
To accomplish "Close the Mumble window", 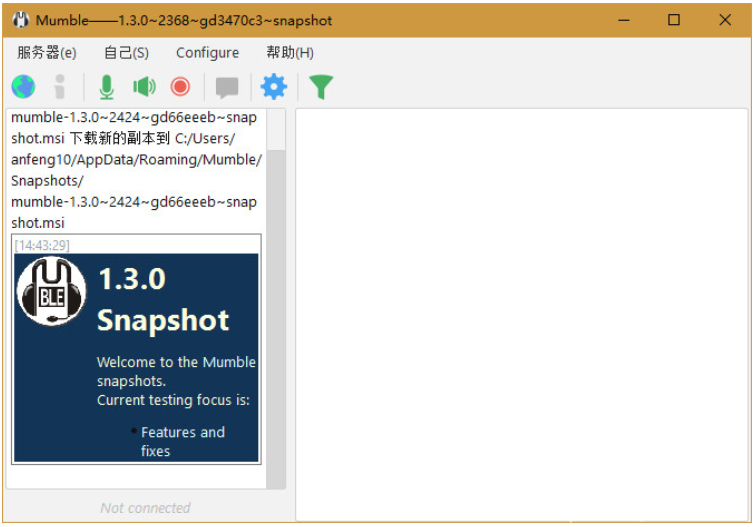I will pyautogui.click(x=725, y=20).
